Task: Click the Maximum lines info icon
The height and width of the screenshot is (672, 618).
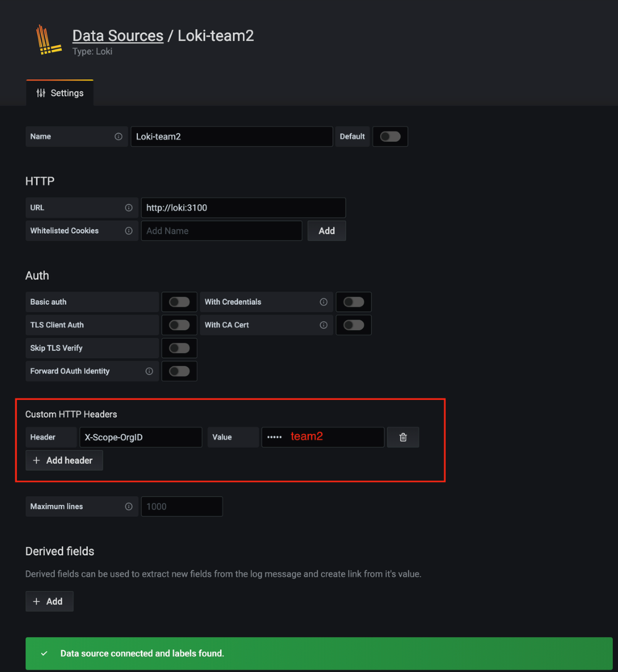Action: [x=129, y=506]
